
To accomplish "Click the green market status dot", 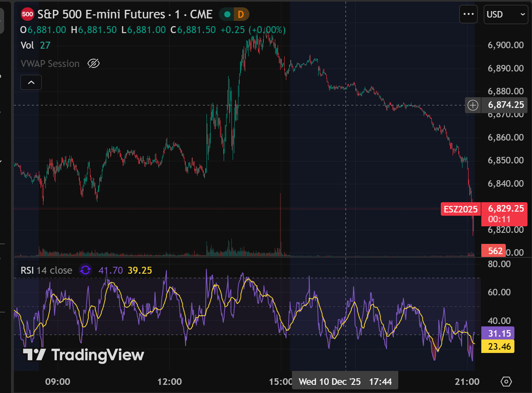I will tap(227, 15).
